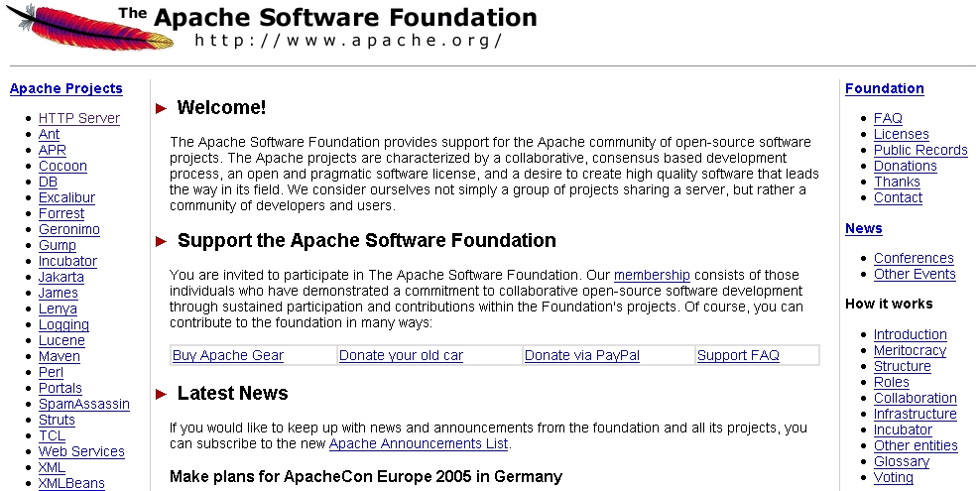This screenshot has height=491, width=980.
Task: Open the Infrastructure link
Action: coord(915,415)
